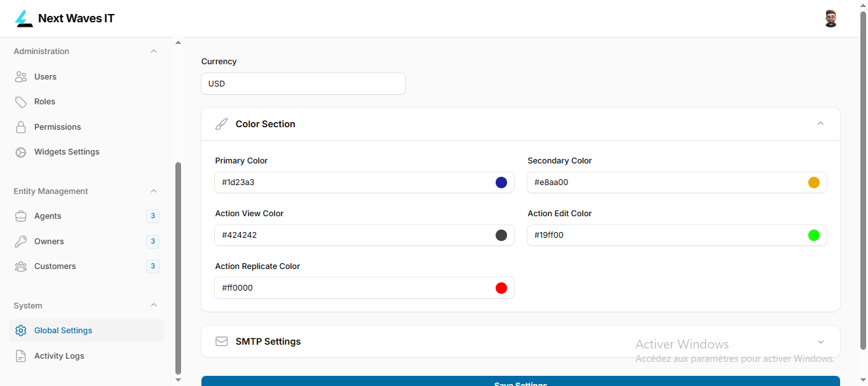Open Widgets Settings
The height and width of the screenshot is (386, 868).
[86, 152]
